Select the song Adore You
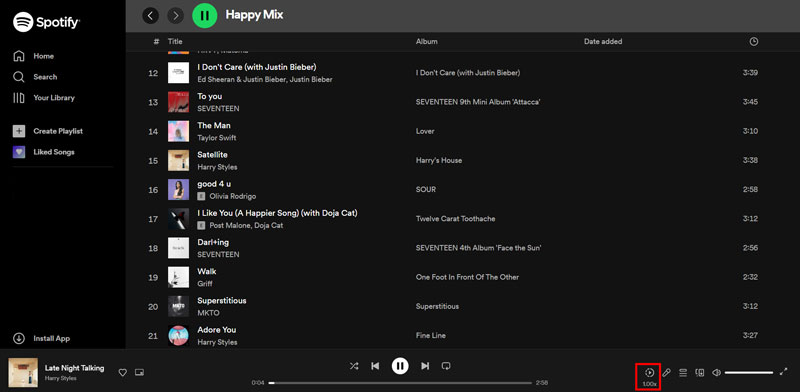 coord(217,330)
